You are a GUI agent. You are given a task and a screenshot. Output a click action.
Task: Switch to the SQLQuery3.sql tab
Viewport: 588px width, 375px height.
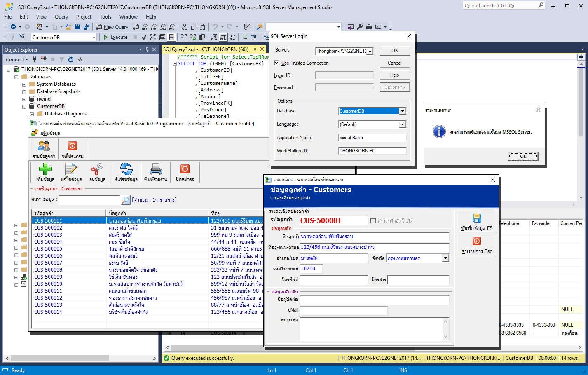(x=206, y=49)
